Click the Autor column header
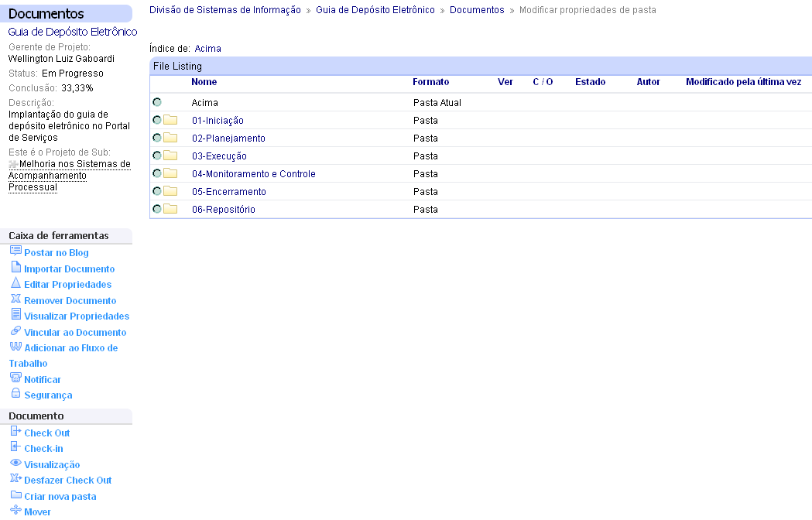Screen dimensions: 812x520 649,82
